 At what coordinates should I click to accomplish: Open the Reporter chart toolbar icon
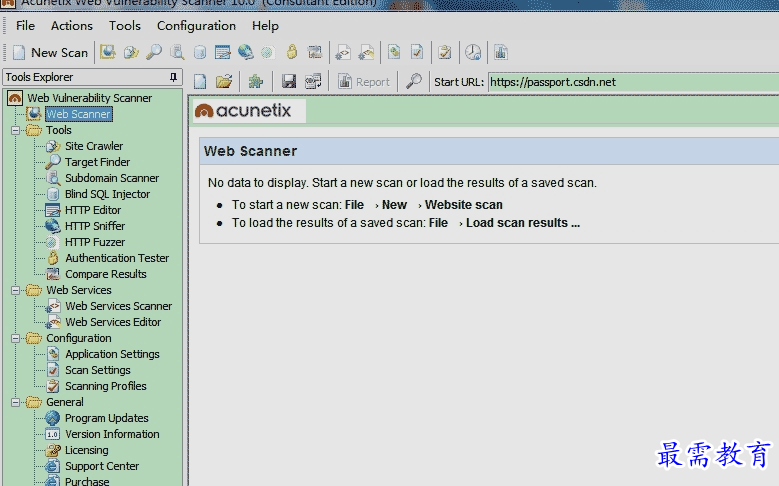point(501,52)
